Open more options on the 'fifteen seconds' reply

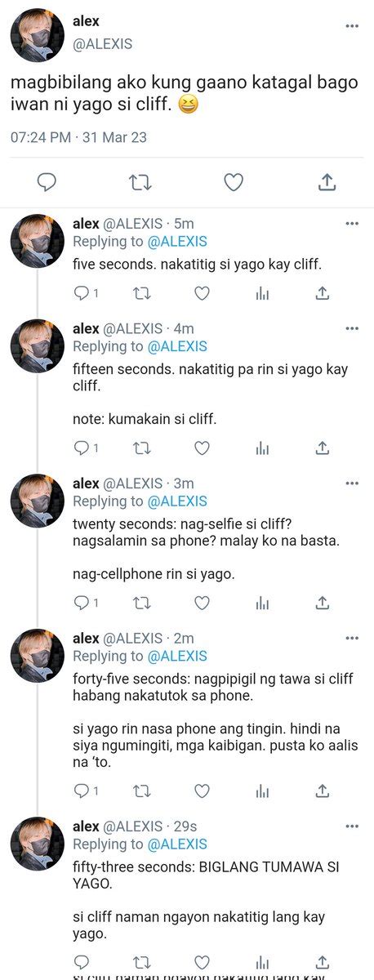coord(352,328)
